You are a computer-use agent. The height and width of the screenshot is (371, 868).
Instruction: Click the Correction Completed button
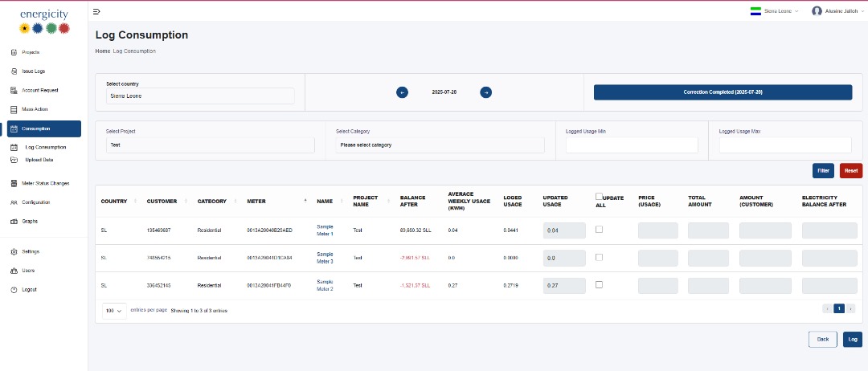pos(723,92)
